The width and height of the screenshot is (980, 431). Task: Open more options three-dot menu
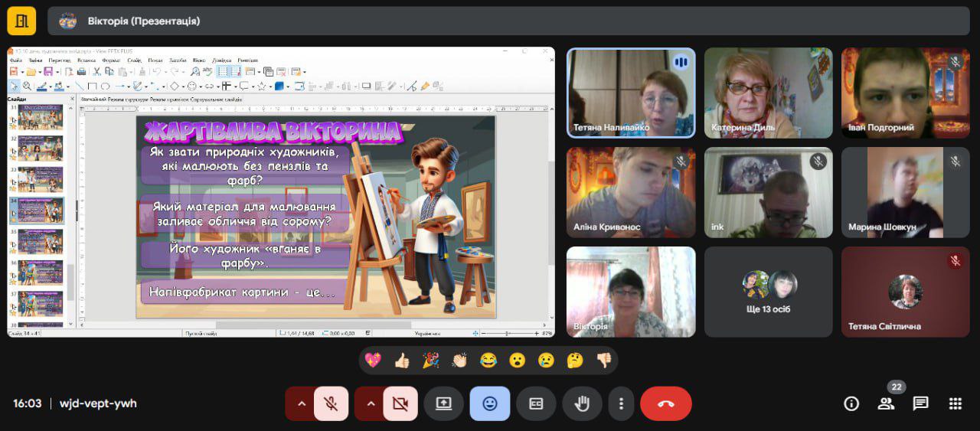tap(621, 403)
